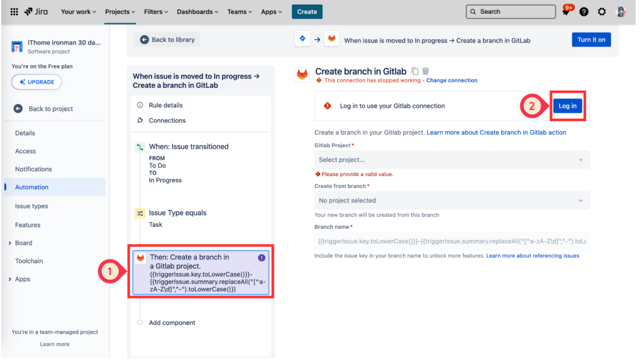Click the Log in button
The height and width of the screenshot is (362, 644).
click(x=567, y=106)
